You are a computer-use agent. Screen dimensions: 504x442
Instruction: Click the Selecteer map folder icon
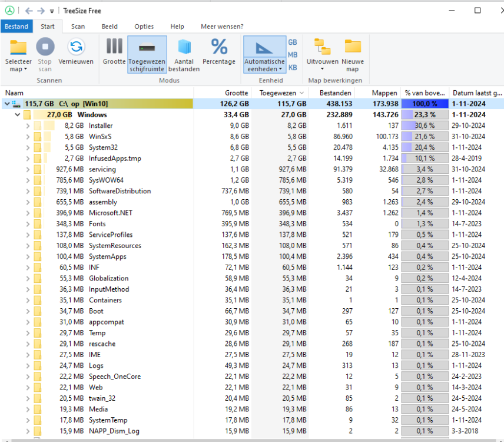[x=18, y=47]
